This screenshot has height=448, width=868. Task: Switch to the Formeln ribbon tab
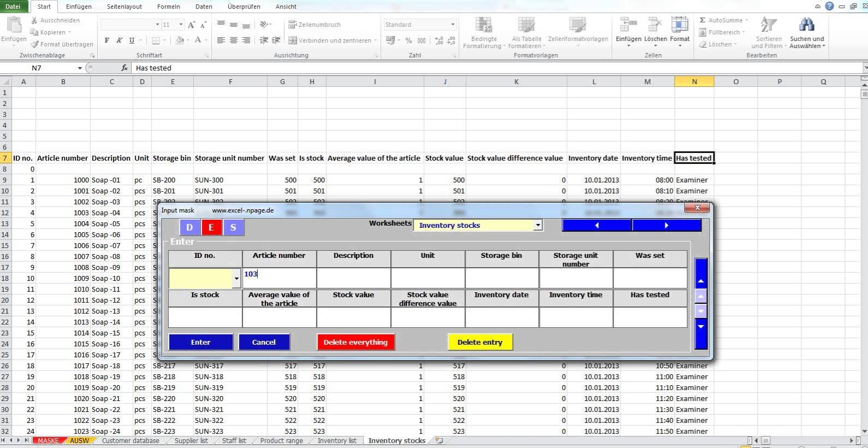click(168, 7)
